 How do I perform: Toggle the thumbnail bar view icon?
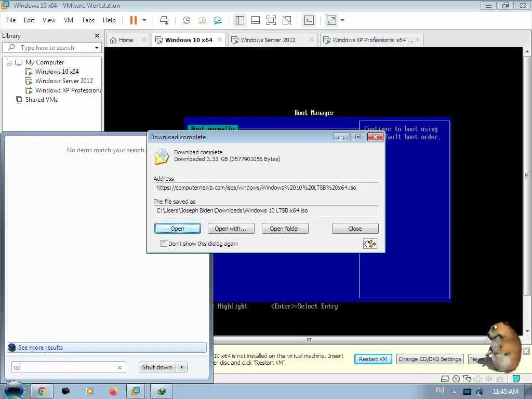tap(256, 20)
